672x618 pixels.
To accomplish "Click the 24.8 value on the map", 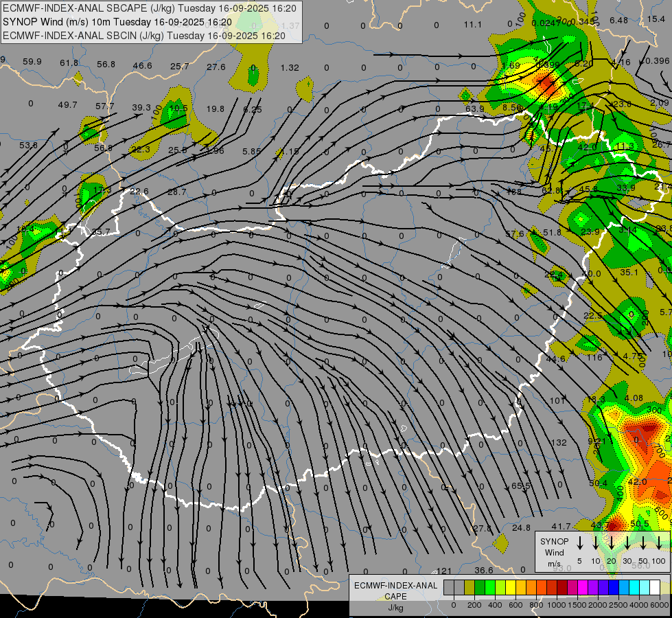I will pos(521,527).
